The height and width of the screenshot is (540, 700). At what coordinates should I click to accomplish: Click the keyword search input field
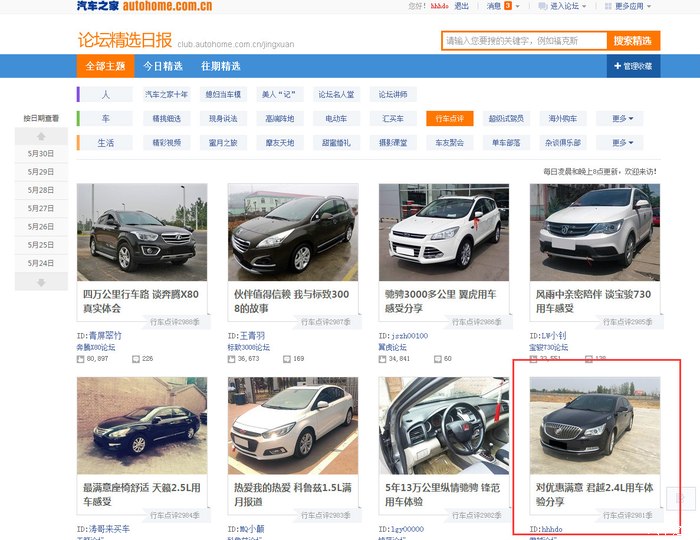tap(523, 41)
